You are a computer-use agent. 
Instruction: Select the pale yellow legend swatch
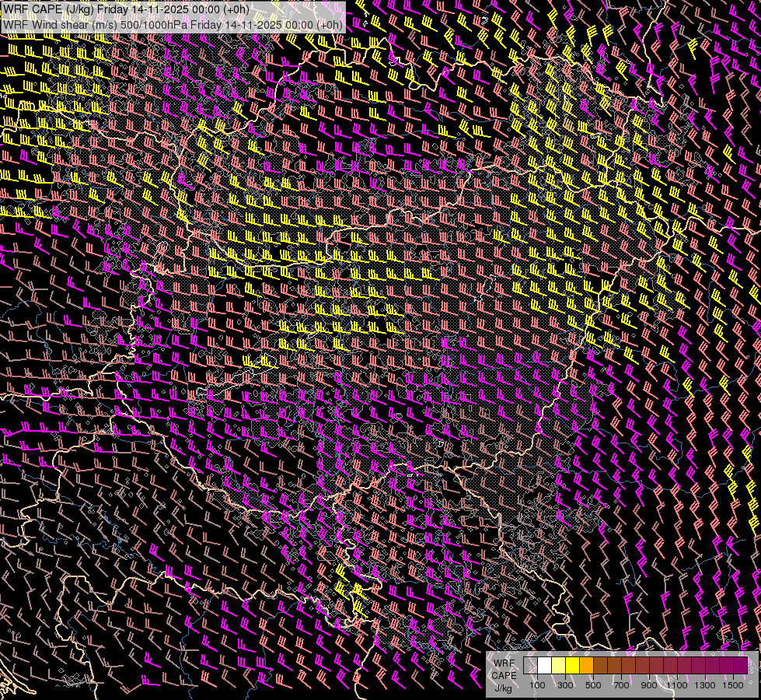tap(558, 666)
